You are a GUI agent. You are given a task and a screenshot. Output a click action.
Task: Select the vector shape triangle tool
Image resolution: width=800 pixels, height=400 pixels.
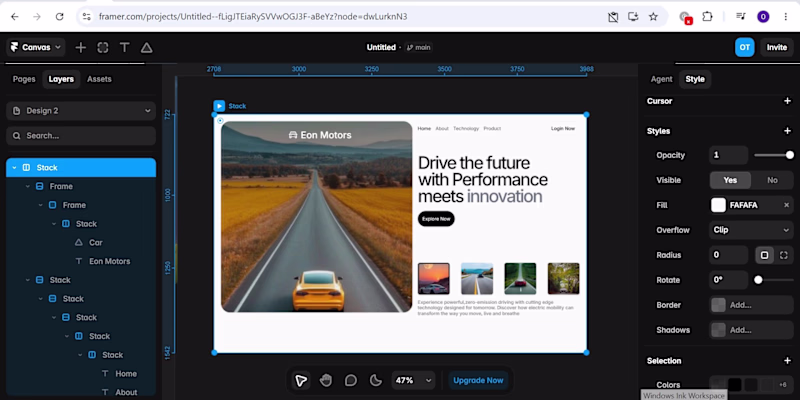point(146,47)
